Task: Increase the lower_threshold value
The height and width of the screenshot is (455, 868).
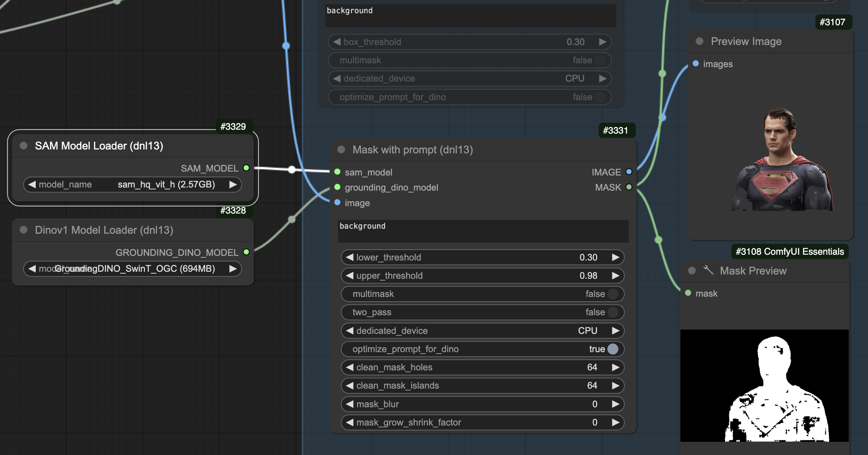Action: tap(615, 257)
